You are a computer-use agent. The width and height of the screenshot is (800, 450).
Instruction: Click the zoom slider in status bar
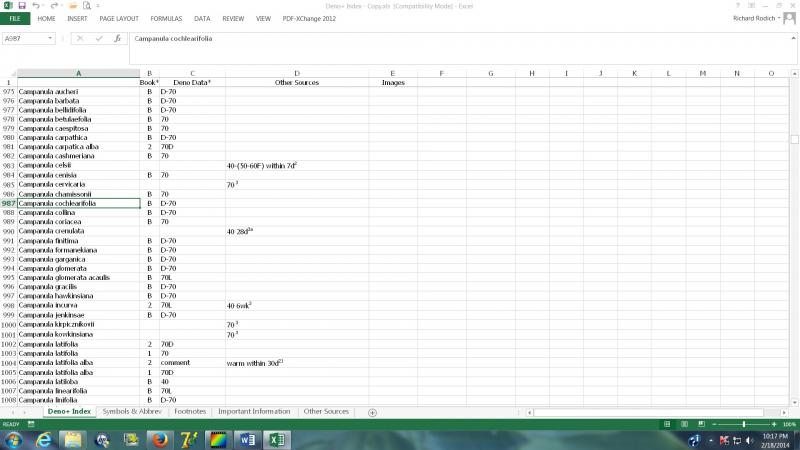click(x=744, y=424)
